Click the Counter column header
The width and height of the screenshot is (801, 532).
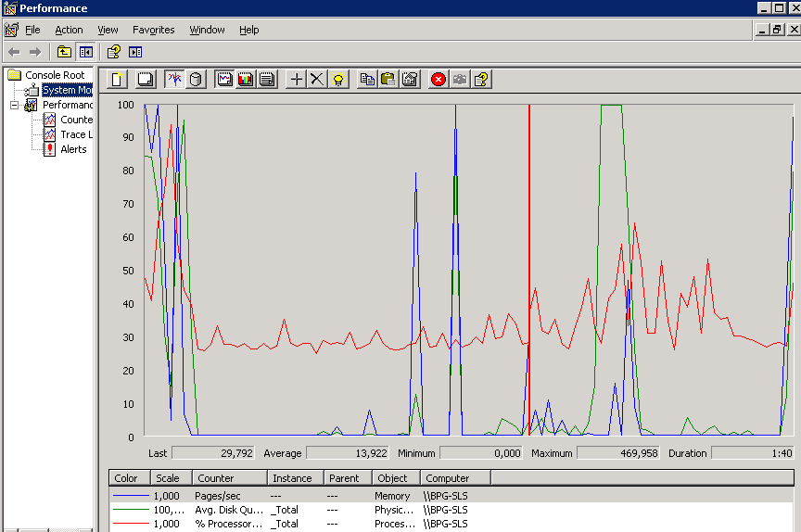click(229, 478)
